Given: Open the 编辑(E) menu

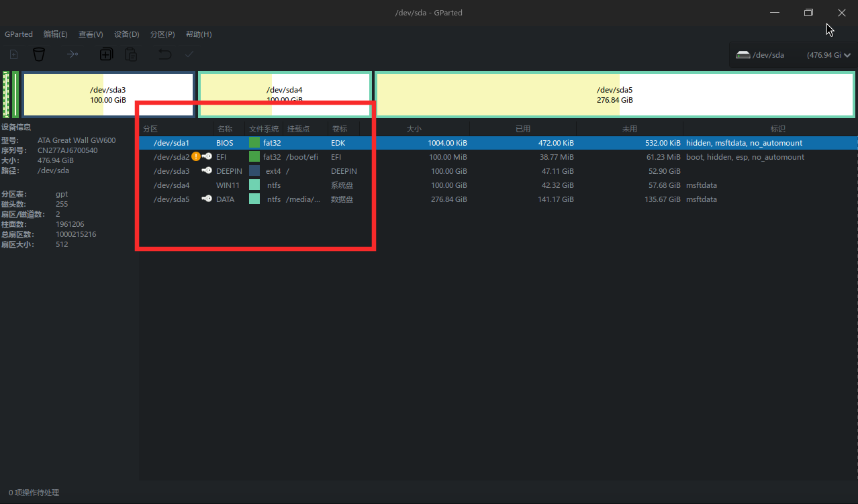Looking at the screenshot, I should (56, 34).
